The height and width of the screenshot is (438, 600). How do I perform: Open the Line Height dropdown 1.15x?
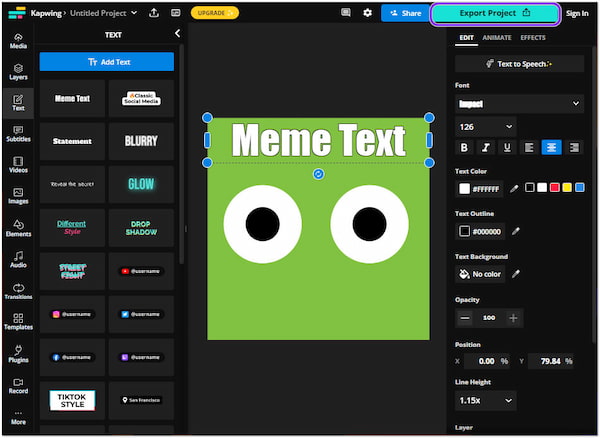[486, 401]
